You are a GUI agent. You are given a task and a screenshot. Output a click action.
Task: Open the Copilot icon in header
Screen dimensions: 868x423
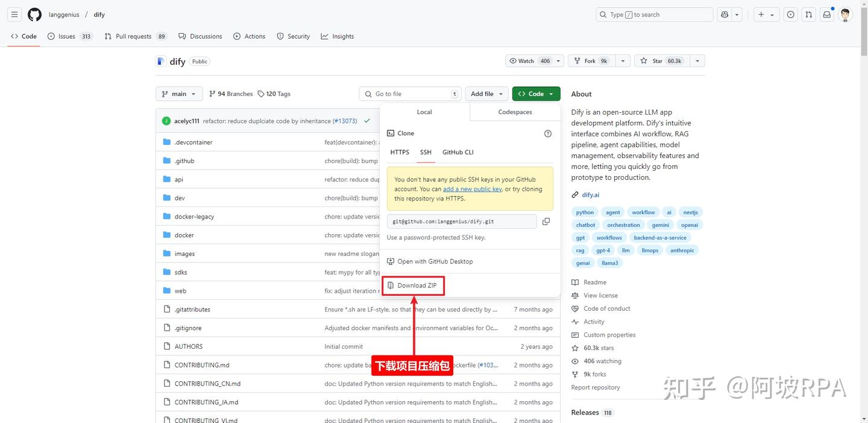[x=725, y=14]
